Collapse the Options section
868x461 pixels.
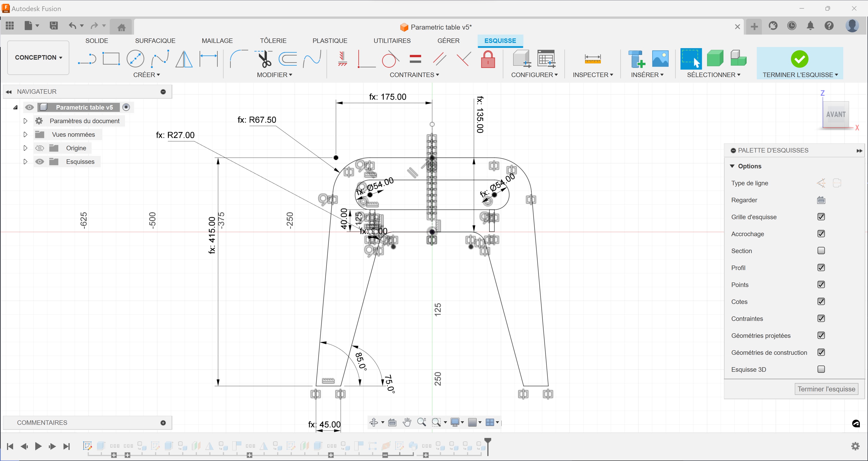[732, 166]
